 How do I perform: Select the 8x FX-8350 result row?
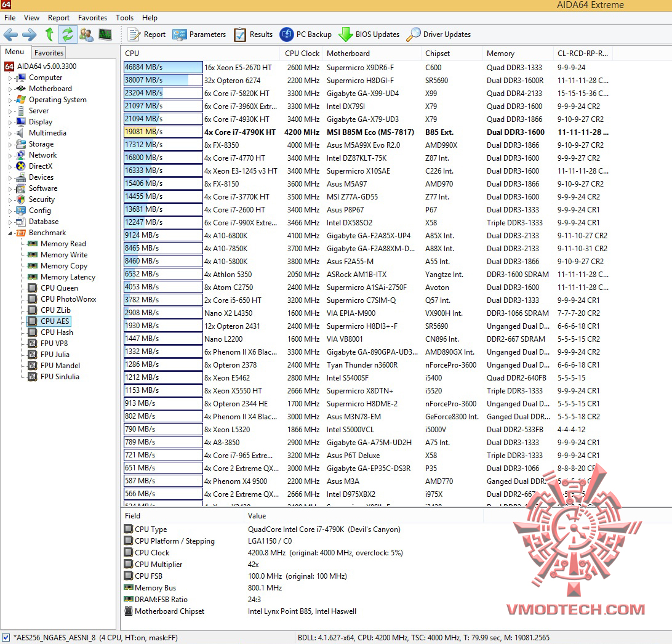pos(366,145)
